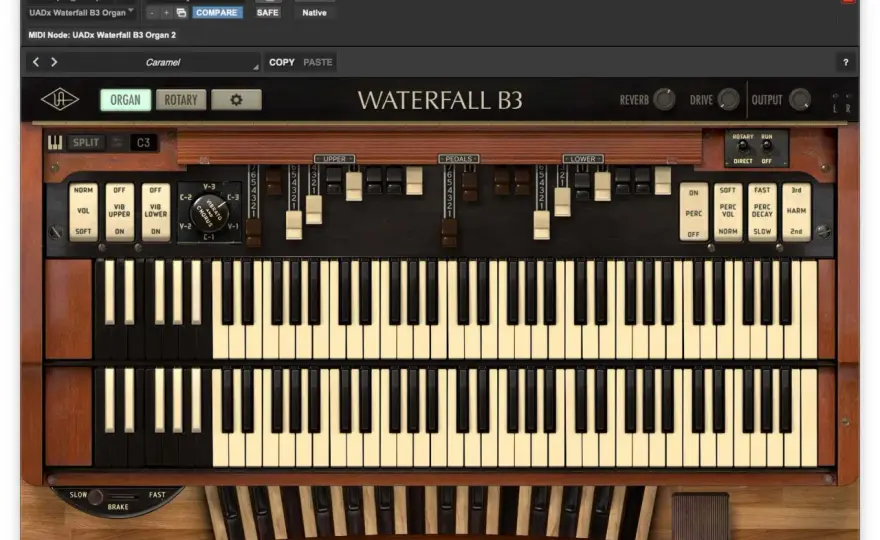Select the UPPER drawbar label

pyautogui.click(x=334, y=159)
